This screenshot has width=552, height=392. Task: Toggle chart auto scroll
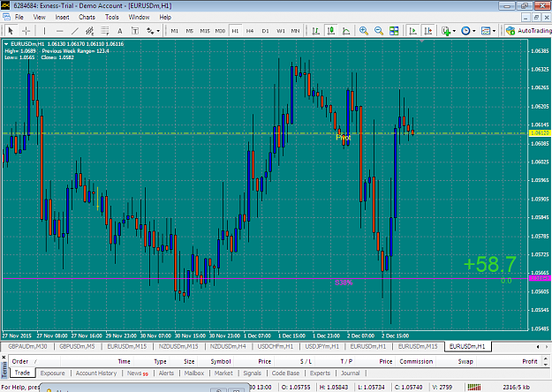[x=412, y=31]
